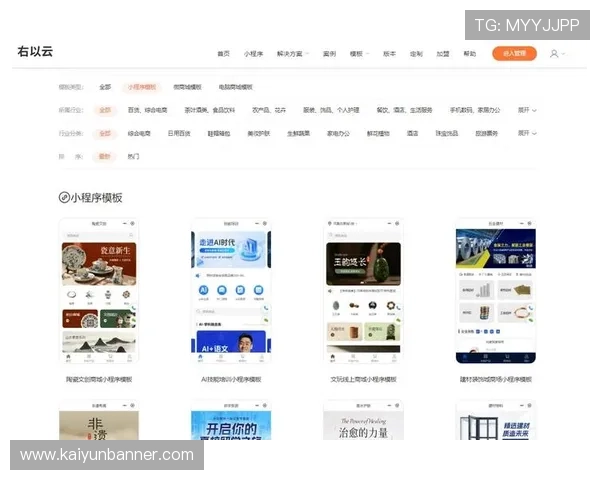The width and height of the screenshot is (600, 480).
Task: Click the 右以云 site logo
Action: click(35, 51)
